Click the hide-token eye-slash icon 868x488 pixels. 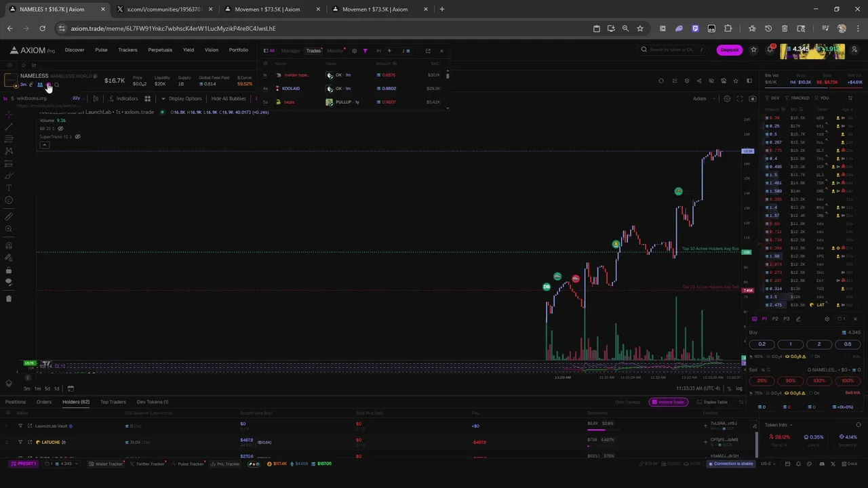(x=711, y=81)
